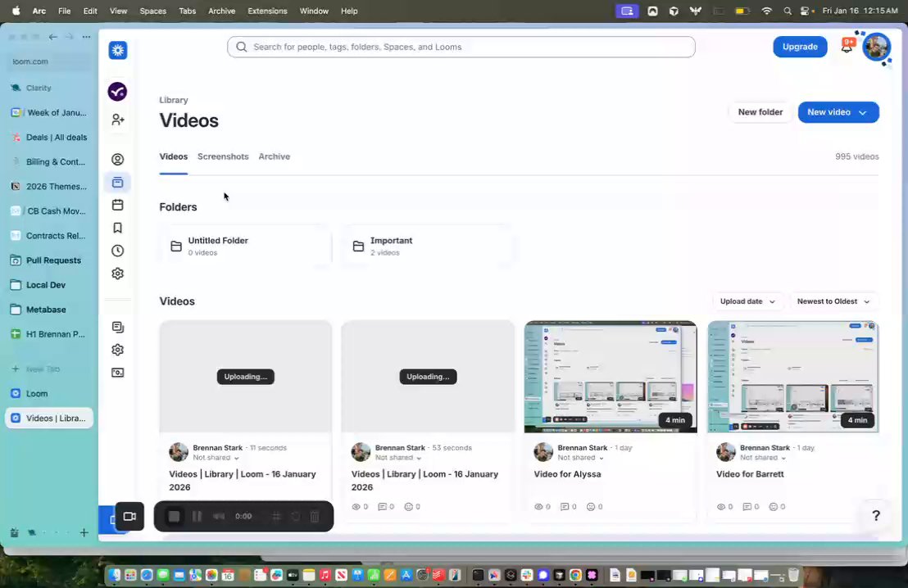This screenshot has height=588, width=908.
Task: Open the Video for Alyssa title link
Action: coord(567,474)
